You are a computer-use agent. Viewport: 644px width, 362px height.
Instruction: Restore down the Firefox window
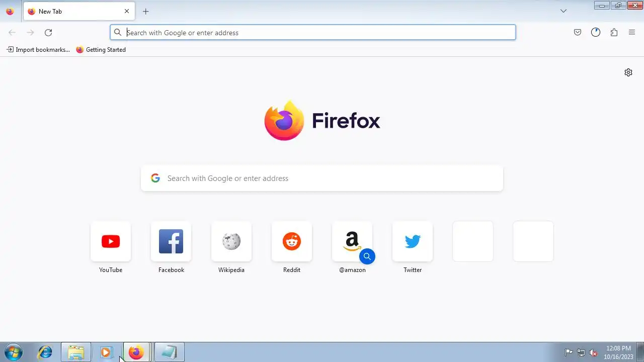coord(618,6)
